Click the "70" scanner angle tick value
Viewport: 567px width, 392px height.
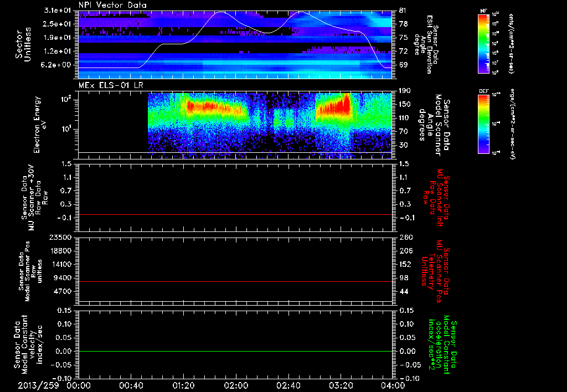point(403,131)
